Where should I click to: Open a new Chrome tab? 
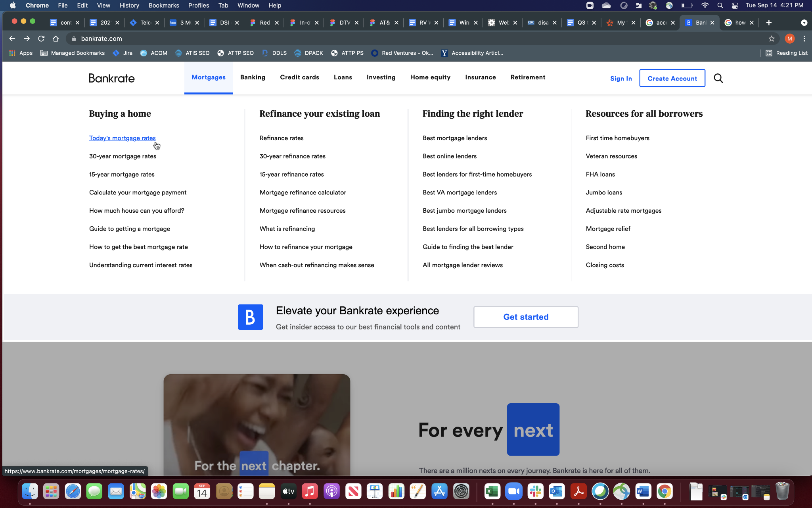click(769, 23)
